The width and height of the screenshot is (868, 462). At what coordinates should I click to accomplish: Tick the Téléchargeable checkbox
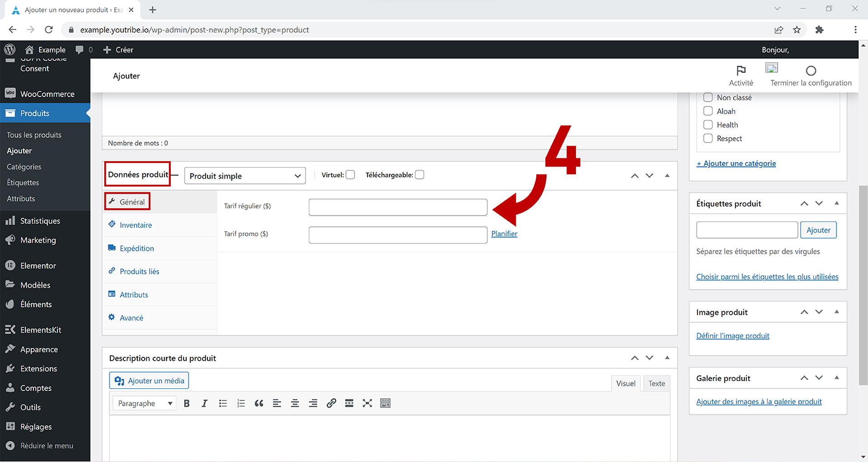pyautogui.click(x=420, y=175)
